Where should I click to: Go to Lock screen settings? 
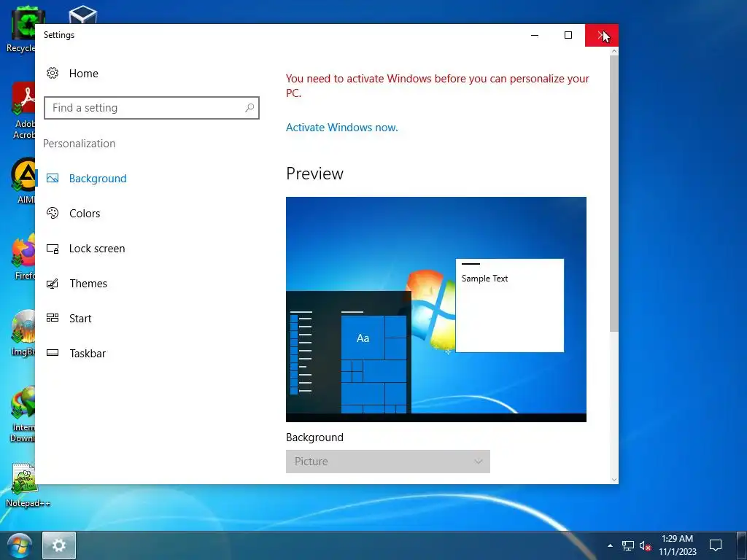[97, 249]
